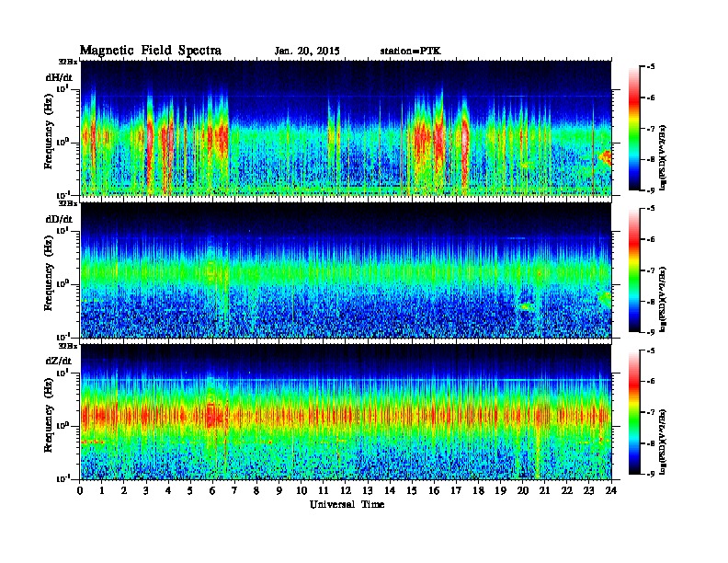Click hour 24 on Universal Time axis
Viewport: 728px width, 563px height.
[611, 491]
